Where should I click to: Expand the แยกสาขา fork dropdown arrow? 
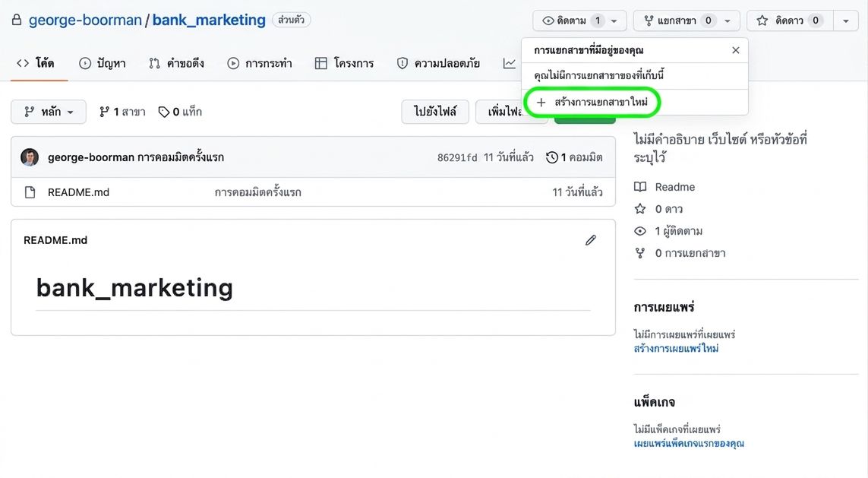coord(728,21)
